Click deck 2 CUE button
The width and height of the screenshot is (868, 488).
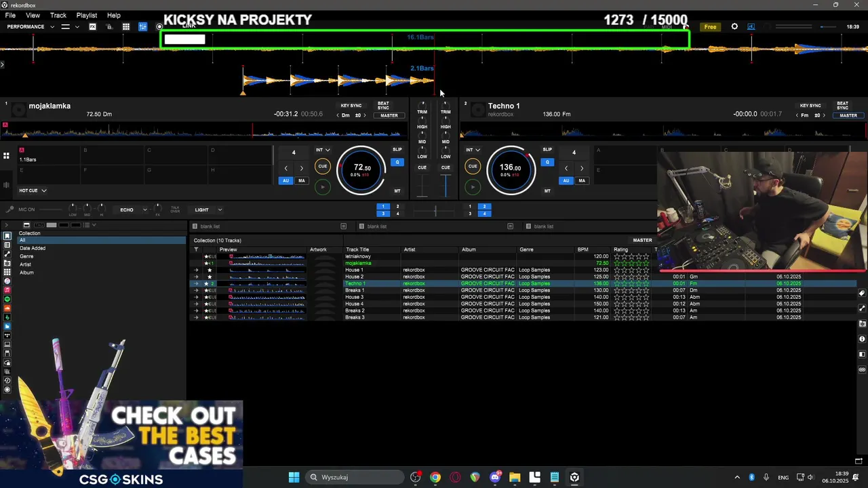click(473, 166)
